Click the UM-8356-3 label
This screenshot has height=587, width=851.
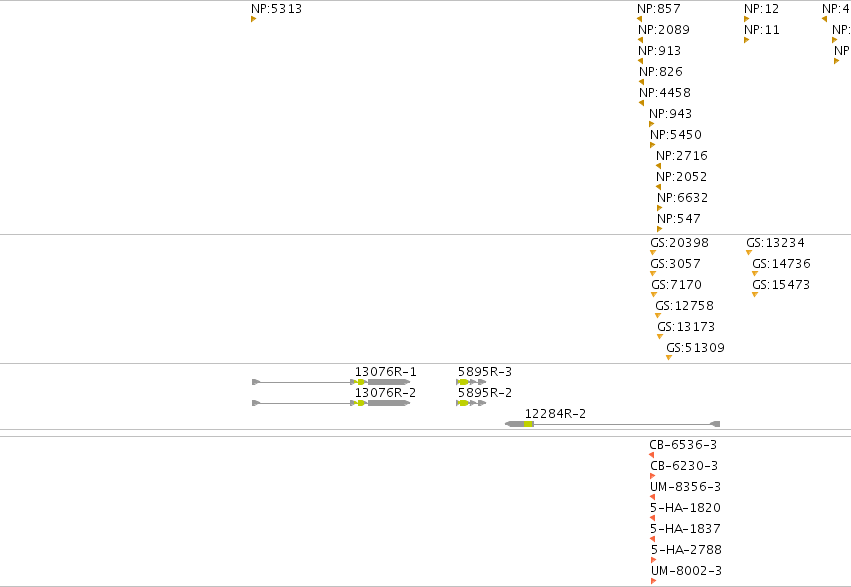(x=685, y=487)
